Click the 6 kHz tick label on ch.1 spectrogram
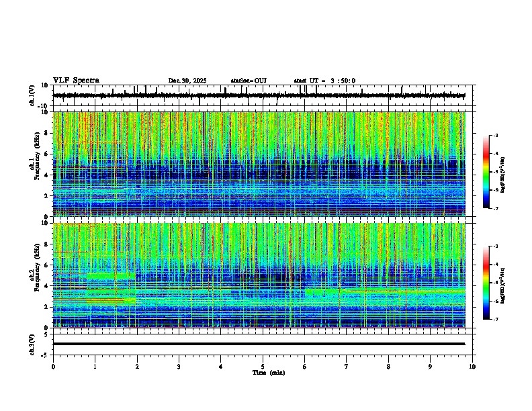Screen dimensions: 532x411 tap(46, 154)
